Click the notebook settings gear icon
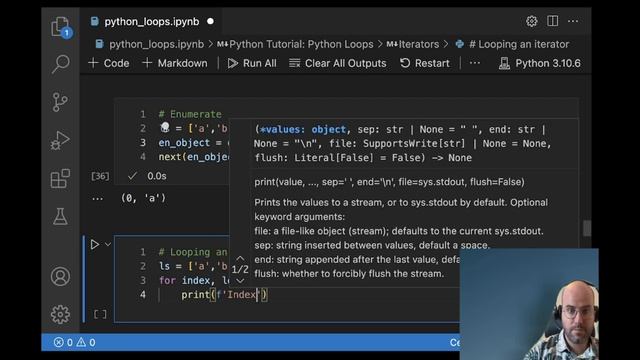 [x=531, y=21]
